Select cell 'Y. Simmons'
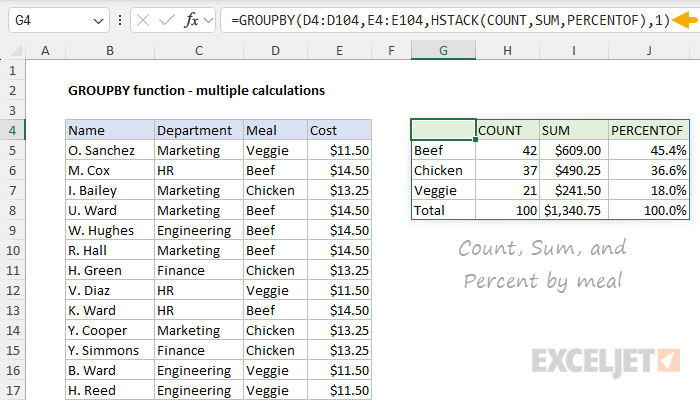This screenshot has width=700, height=400. 110,350
